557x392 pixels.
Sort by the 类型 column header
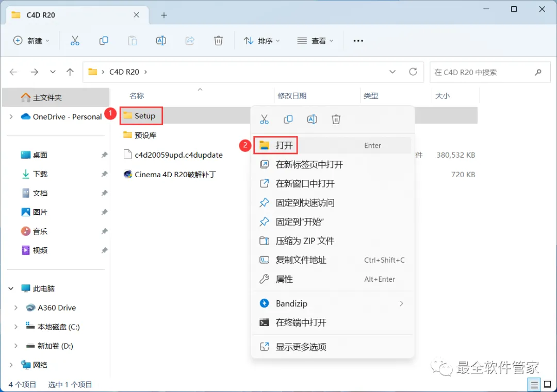click(371, 96)
